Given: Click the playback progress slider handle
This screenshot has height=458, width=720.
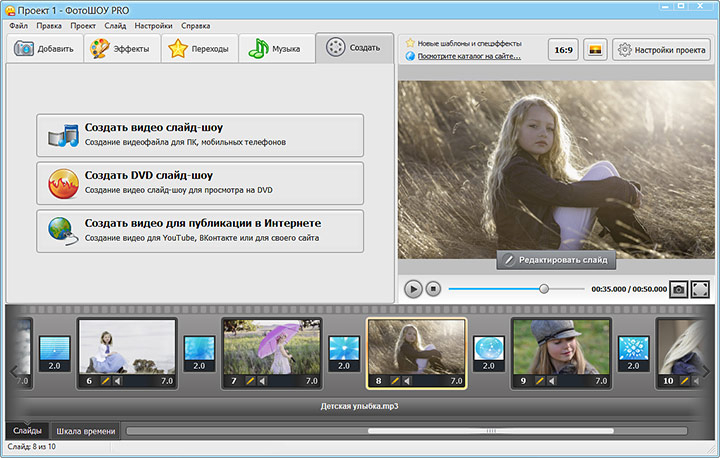Looking at the screenshot, I should pos(544,289).
